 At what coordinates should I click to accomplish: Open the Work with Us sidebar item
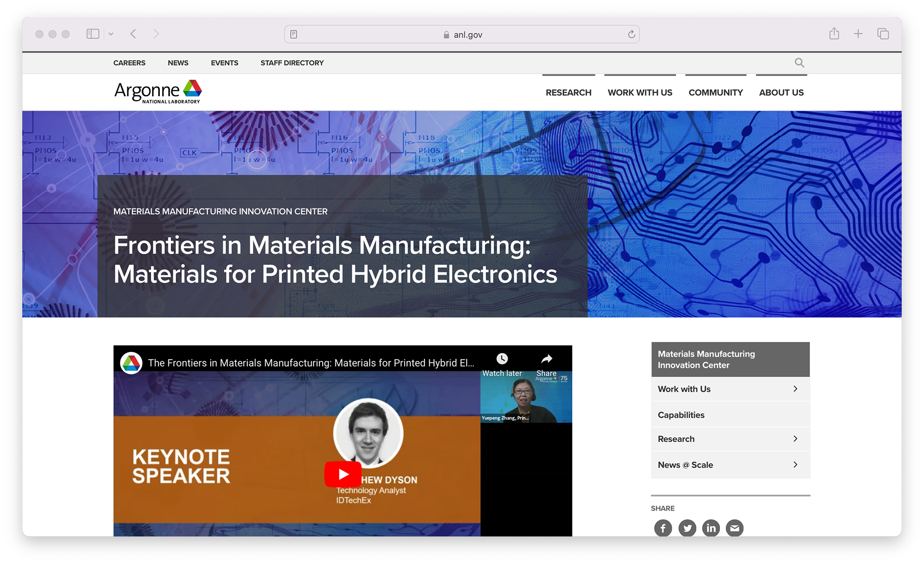click(731, 389)
